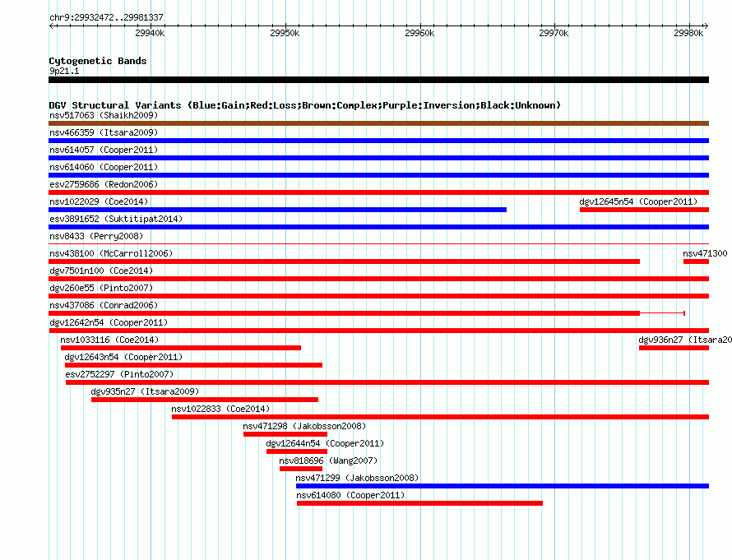Click the nsv517063 (Shaikh2009) variant label
Screen dimensions: 732x560
pyautogui.click(x=104, y=115)
